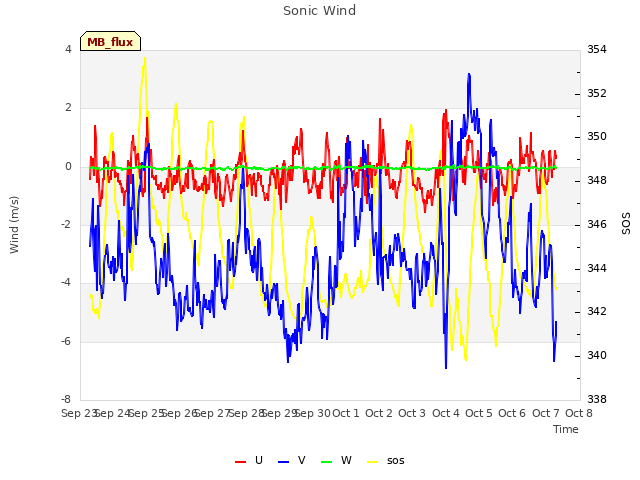Click the Oct 1 x-axis tick label

click(x=346, y=413)
